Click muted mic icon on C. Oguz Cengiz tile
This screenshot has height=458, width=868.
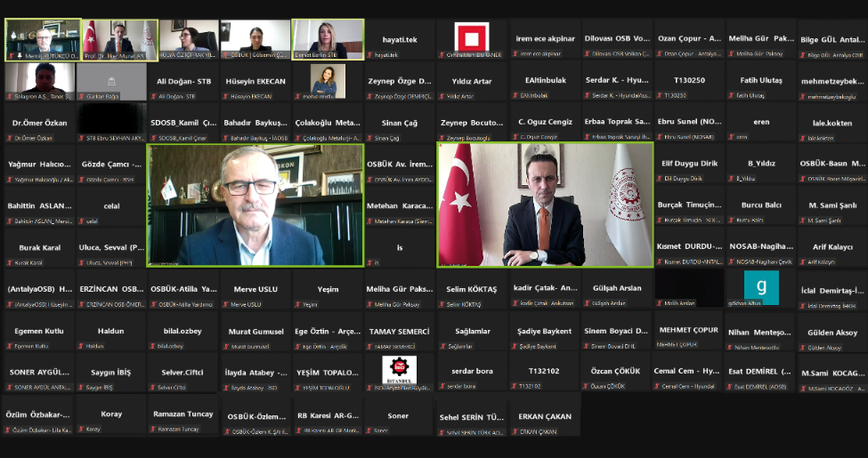[x=515, y=137]
